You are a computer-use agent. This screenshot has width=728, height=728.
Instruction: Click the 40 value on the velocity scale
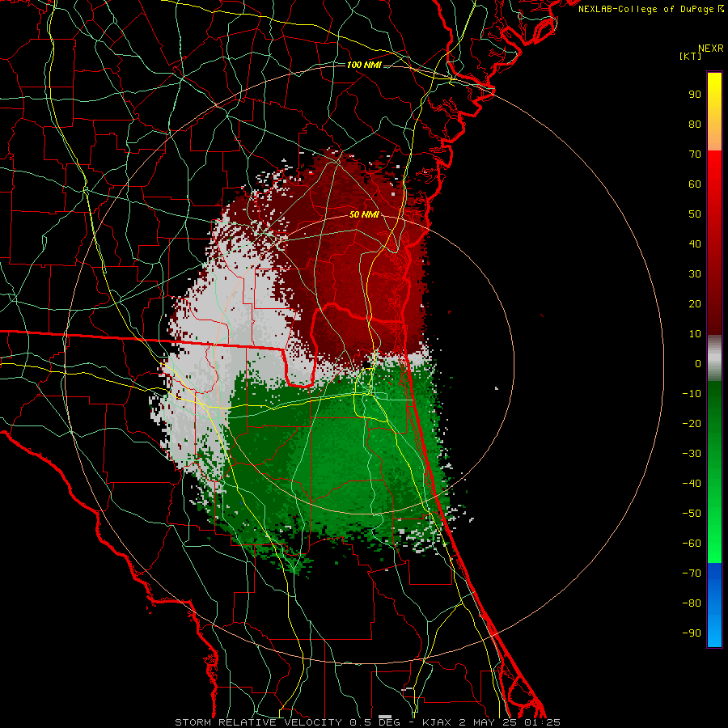[x=695, y=244]
